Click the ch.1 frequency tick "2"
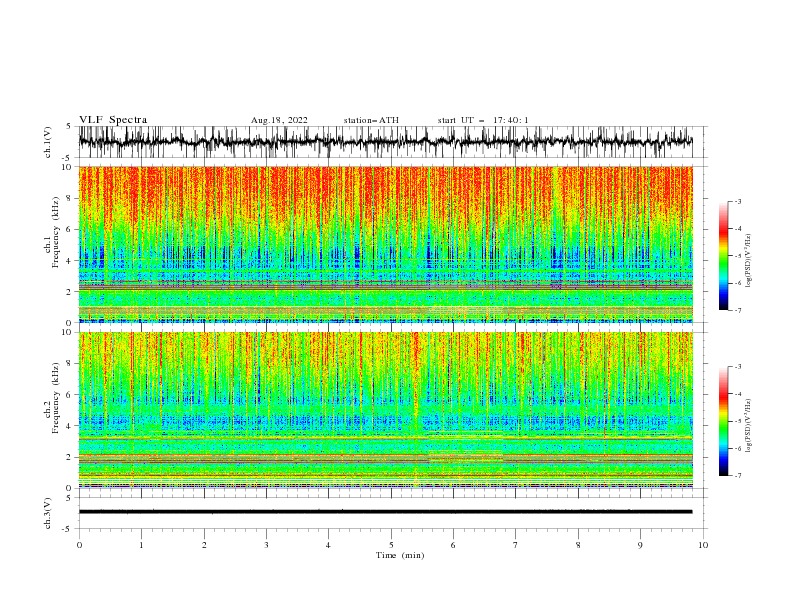The width and height of the screenshot is (792, 612). (x=70, y=292)
